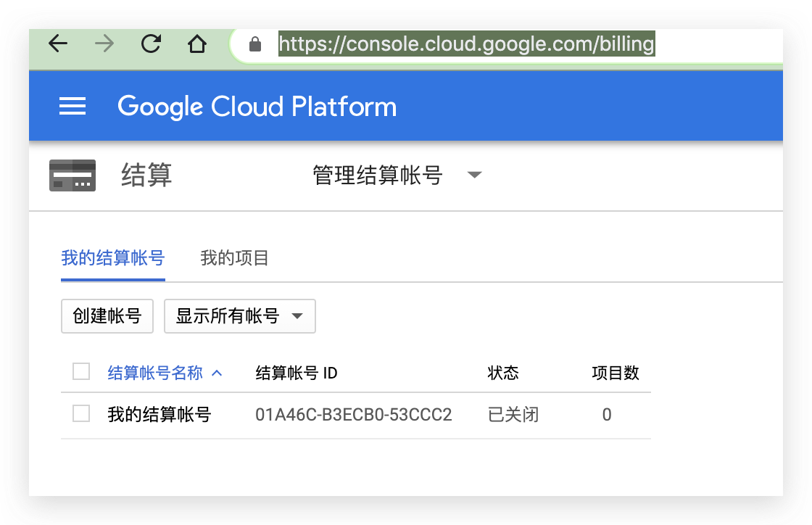
Task: Check the 我的结算帐号 row checkbox
Action: point(81,413)
